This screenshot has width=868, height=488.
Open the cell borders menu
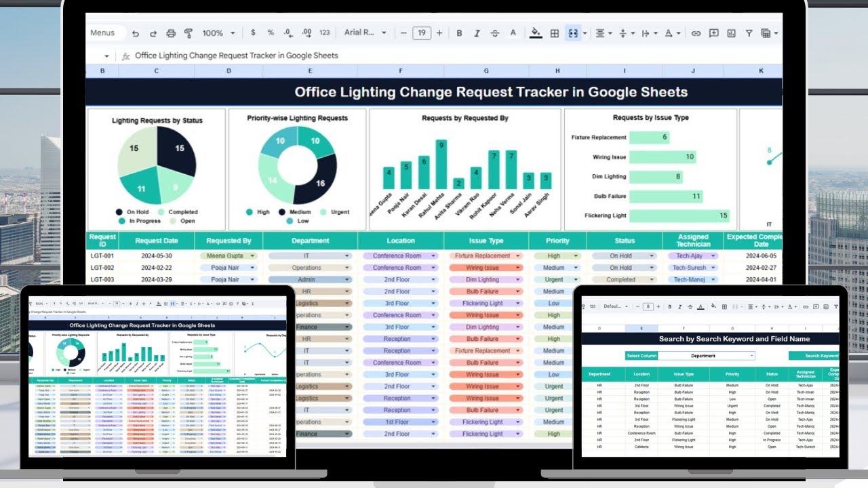554,33
